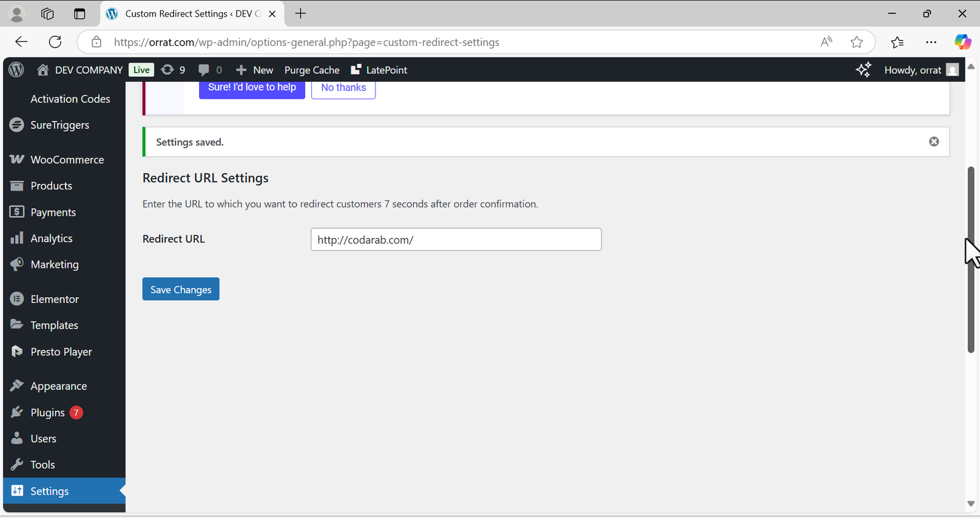The height and width of the screenshot is (518, 980).
Task: Open the New content menu
Action: click(x=255, y=70)
